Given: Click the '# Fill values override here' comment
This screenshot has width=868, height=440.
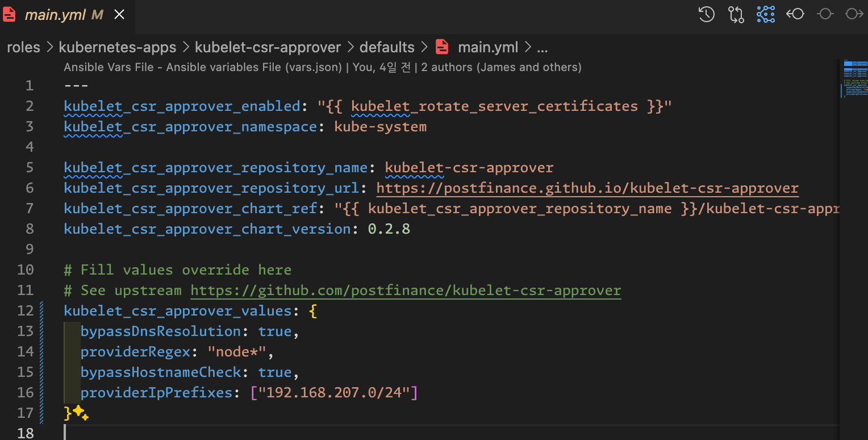Looking at the screenshot, I should point(178,269).
